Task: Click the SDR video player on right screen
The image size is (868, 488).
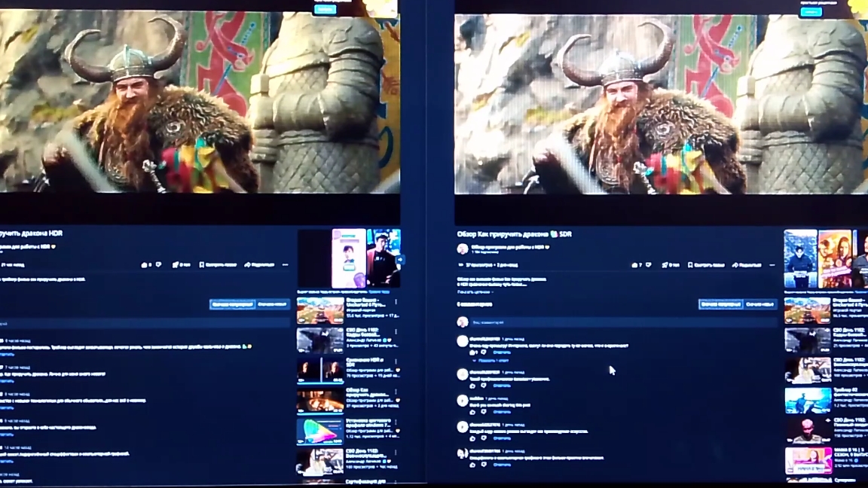Action: point(661,104)
